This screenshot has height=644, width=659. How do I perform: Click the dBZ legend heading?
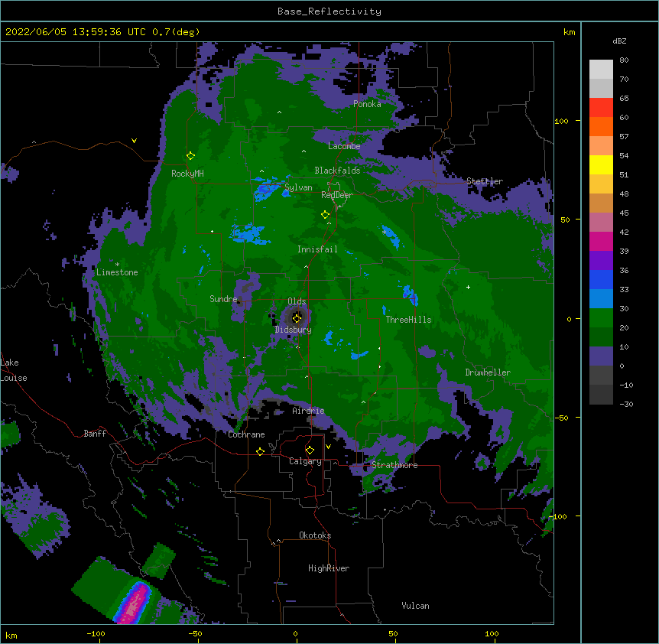[x=619, y=41]
